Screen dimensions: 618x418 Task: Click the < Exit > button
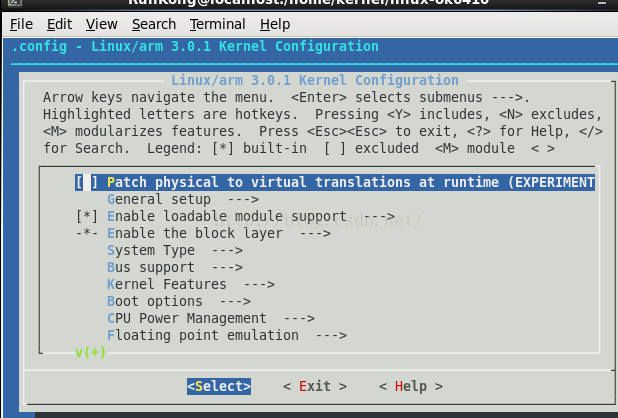[x=315, y=386]
